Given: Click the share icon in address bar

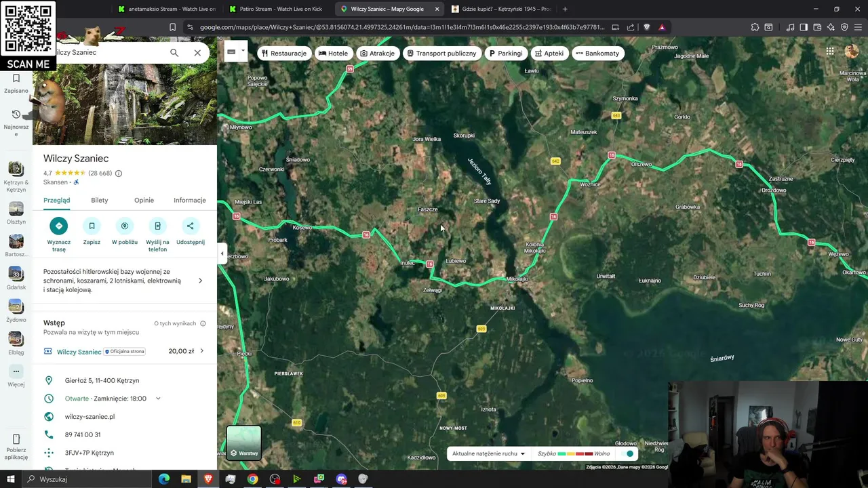Looking at the screenshot, I should tap(631, 27).
